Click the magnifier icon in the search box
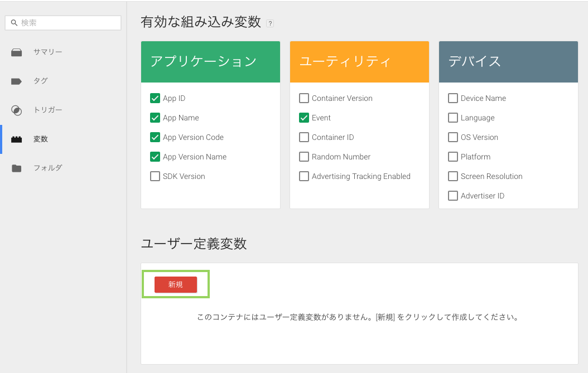 click(15, 23)
